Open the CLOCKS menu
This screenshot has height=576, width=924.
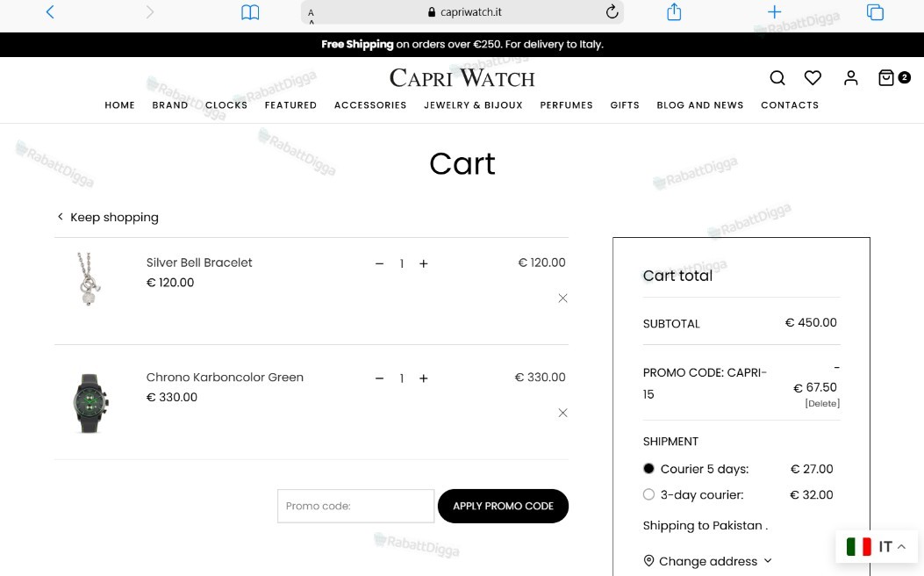click(x=226, y=105)
